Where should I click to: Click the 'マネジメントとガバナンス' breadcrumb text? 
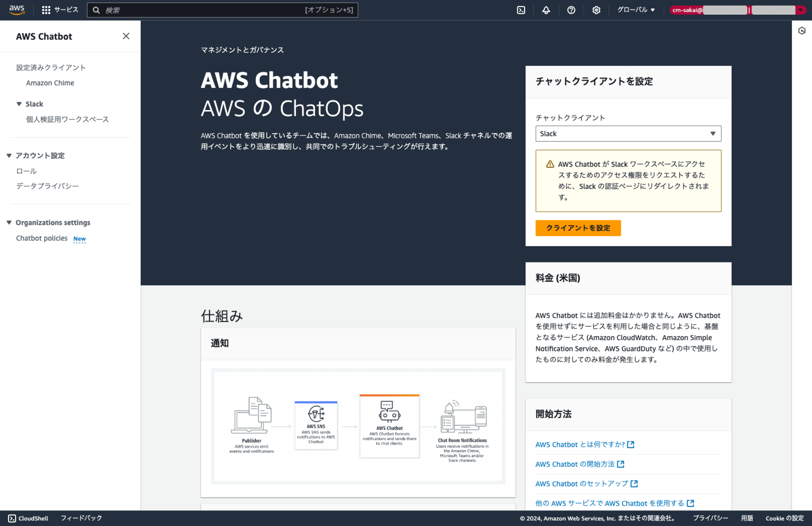[x=242, y=50]
